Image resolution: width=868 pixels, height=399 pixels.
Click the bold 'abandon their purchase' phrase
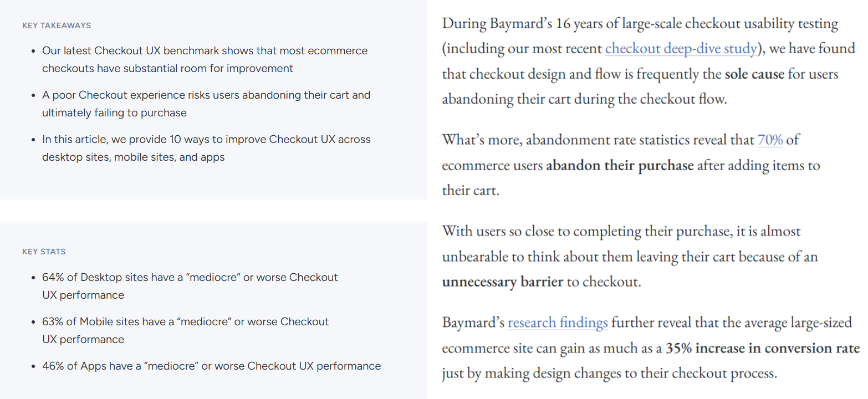pos(620,166)
